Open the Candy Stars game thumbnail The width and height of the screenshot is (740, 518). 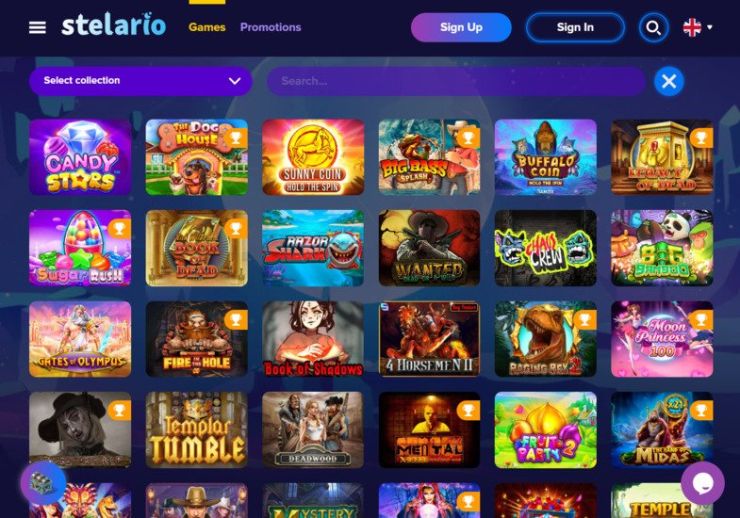(80, 157)
